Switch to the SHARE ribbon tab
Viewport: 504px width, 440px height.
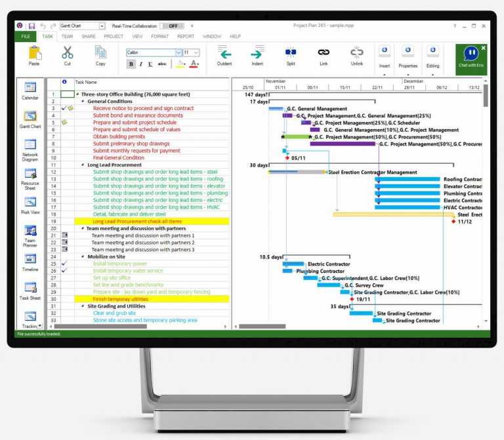[89, 36]
